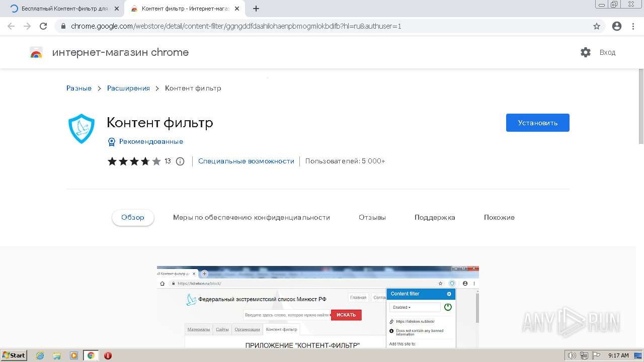Image resolution: width=644 pixels, height=362 pixels.
Task: Open Windows Explorer folder on the taskbar
Action: [x=57, y=355]
